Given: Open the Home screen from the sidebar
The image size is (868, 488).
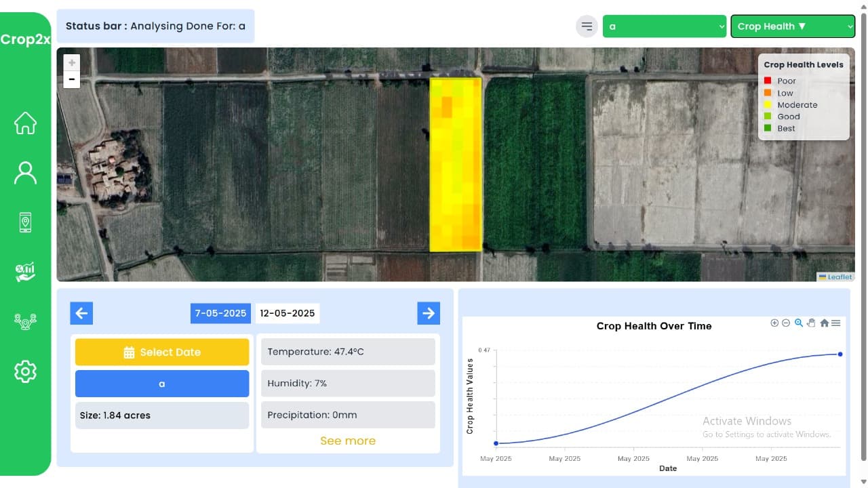Looking at the screenshot, I should point(25,123).
